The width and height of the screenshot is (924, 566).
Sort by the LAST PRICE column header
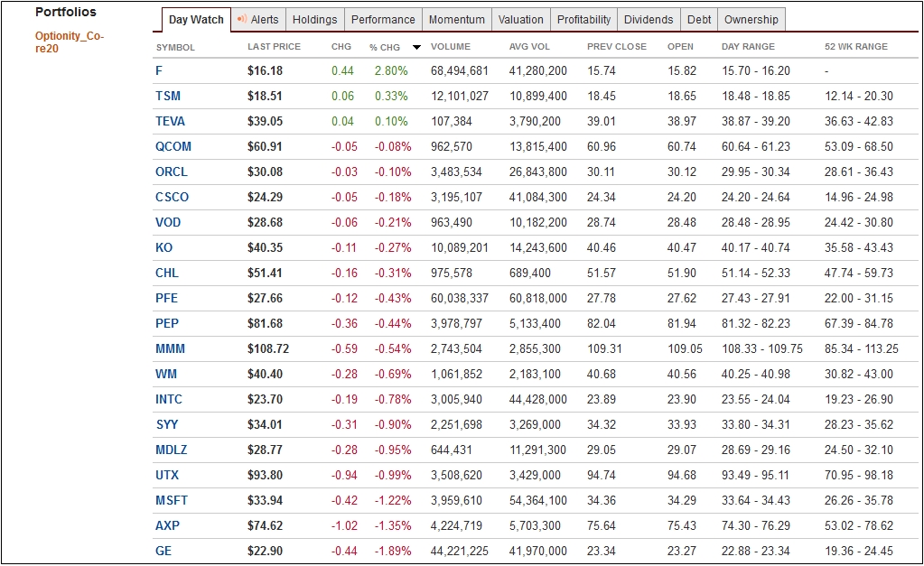coord(274,47)
